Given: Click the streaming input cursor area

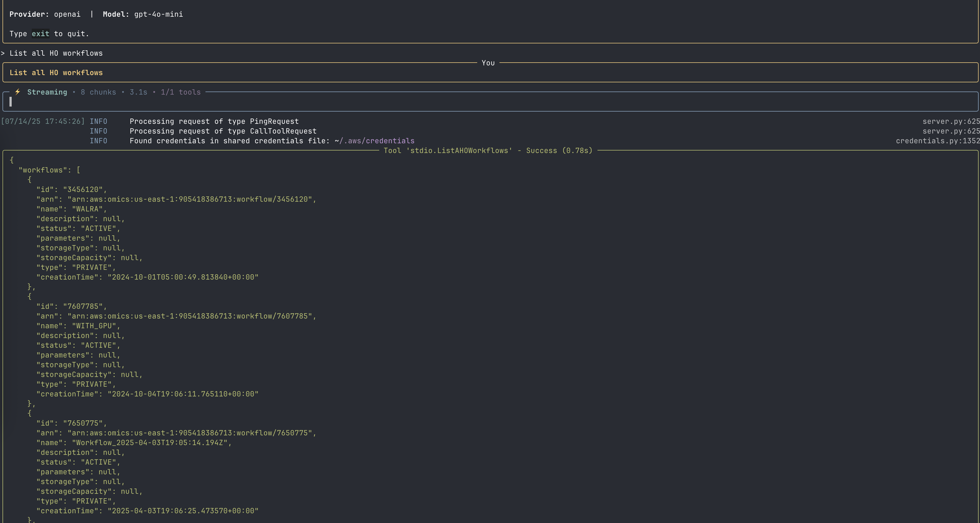Looking at the screenshot, I should pos(11,102).
